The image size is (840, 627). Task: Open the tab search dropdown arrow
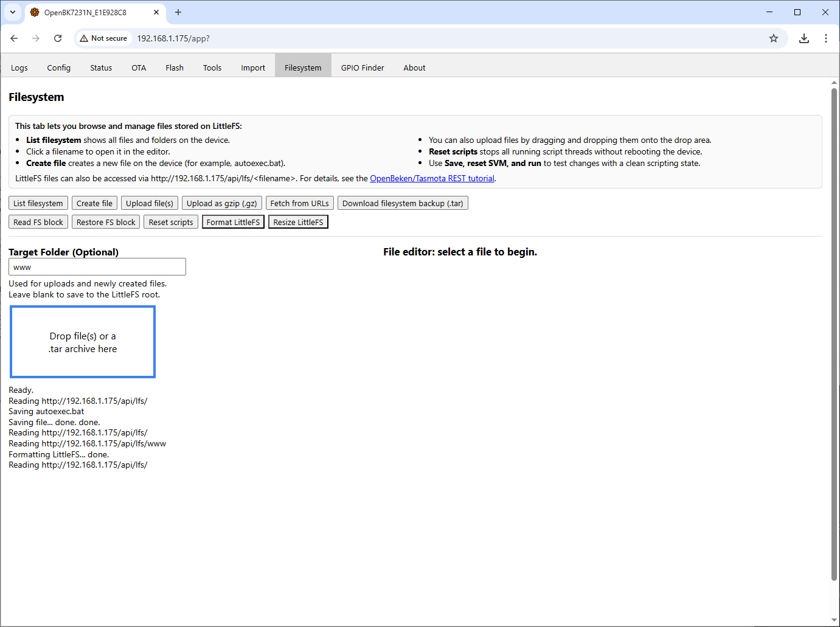pyautogui.click(x=13, y=12)
